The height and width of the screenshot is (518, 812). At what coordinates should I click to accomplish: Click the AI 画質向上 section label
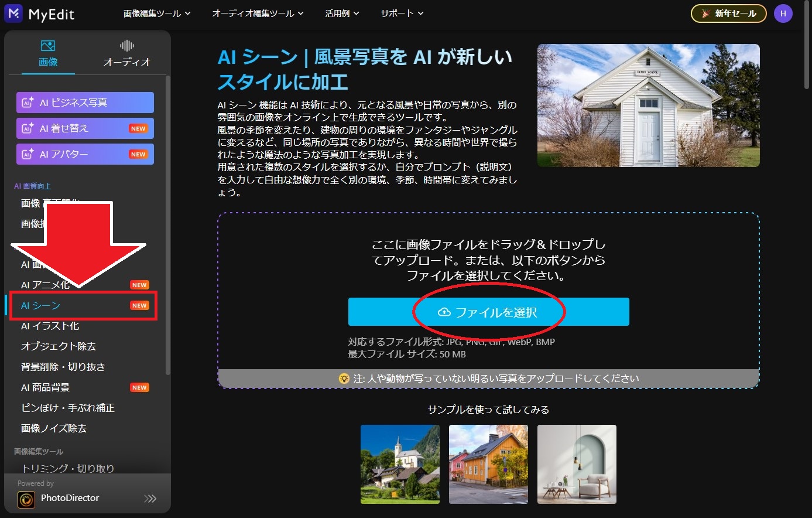pyautogui.click(x=33, y=186)
